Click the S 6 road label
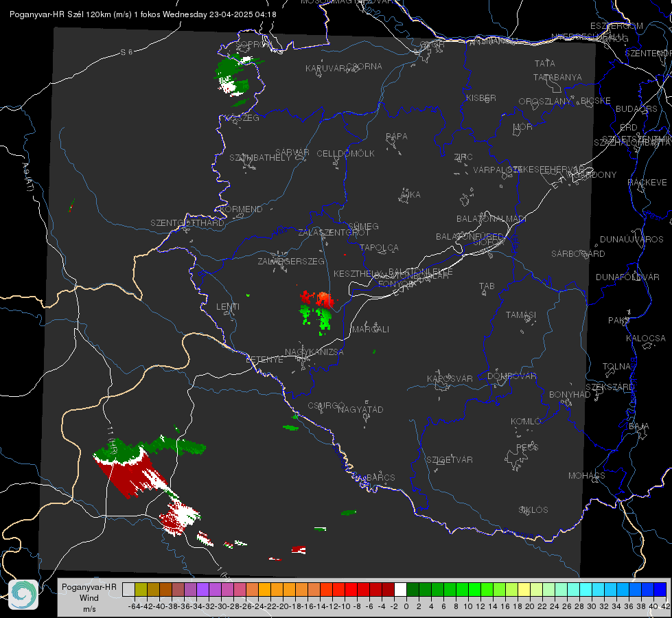Image resolution: width=672 pixels, height=618 pixels. (126, 52)
